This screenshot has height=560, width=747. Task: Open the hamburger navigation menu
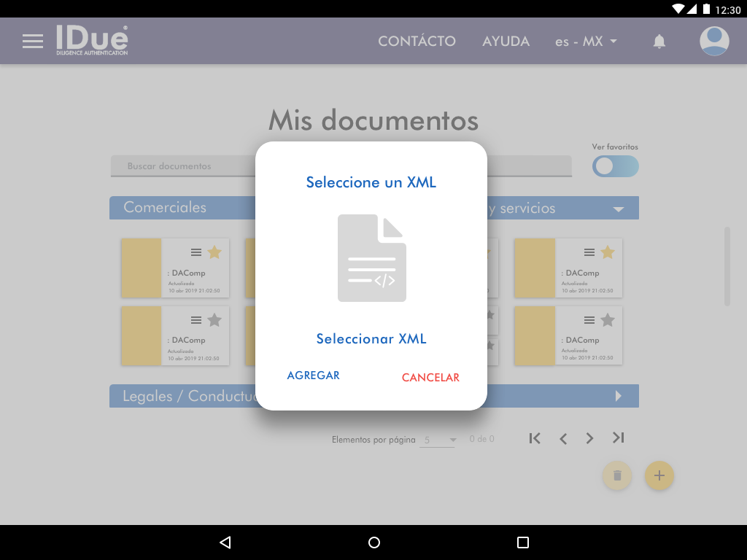(x=33, y=41)
